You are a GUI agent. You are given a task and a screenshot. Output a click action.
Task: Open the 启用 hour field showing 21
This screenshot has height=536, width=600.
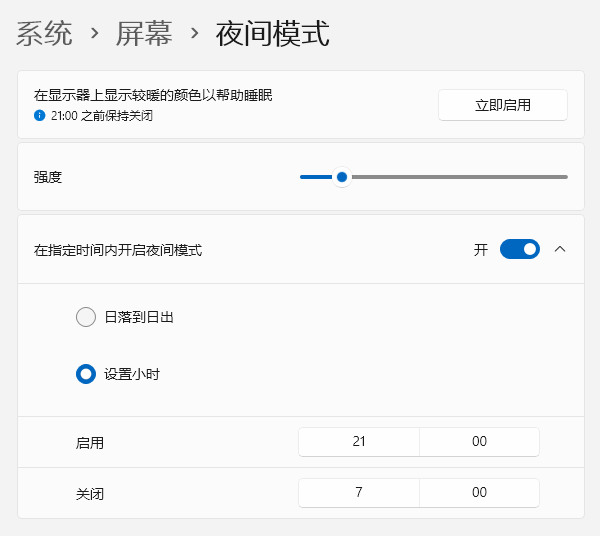[x=359, y=442]
